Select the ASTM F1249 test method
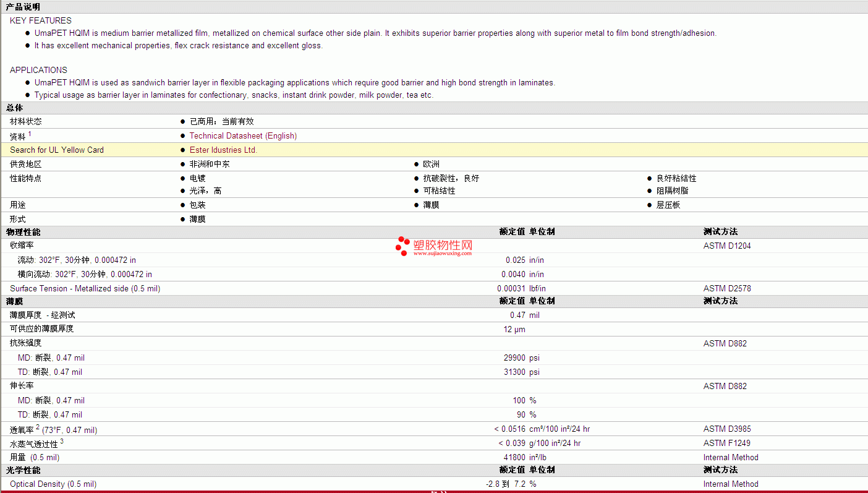The height and width of the screenshot is (493, 868). click(727, 444)
